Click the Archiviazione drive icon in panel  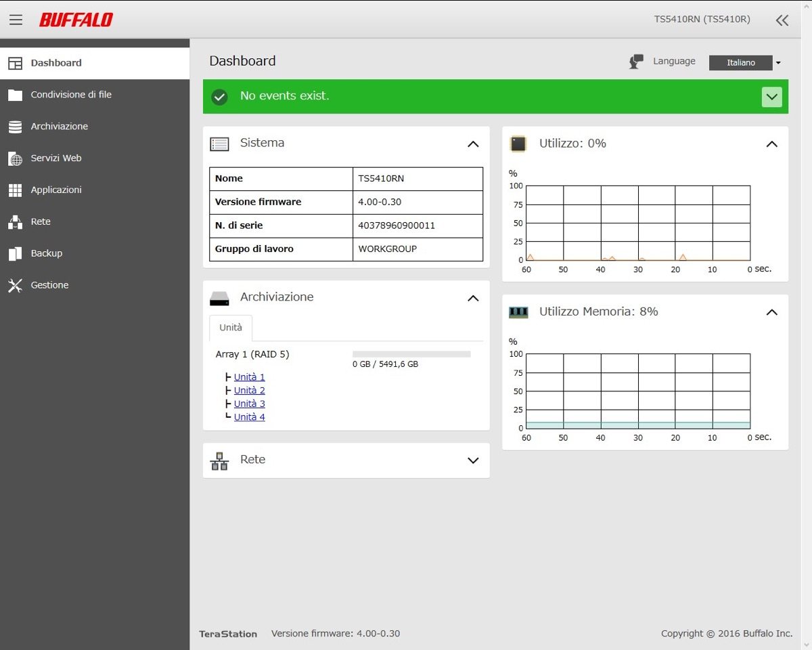click(x=219, y=299)
